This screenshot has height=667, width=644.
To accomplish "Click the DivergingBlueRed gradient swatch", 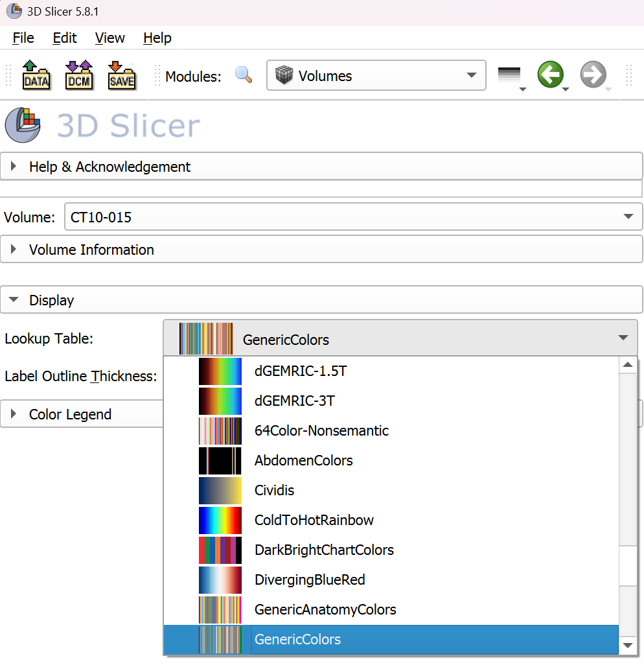I will point(220,579).
